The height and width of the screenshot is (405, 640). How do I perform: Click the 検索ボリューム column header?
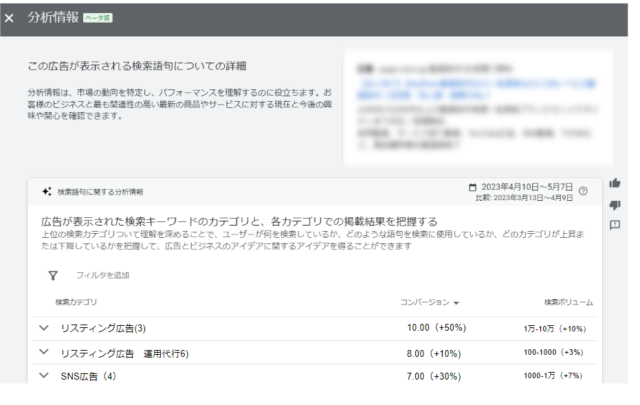pyautogui.click(x=568, y=301)
